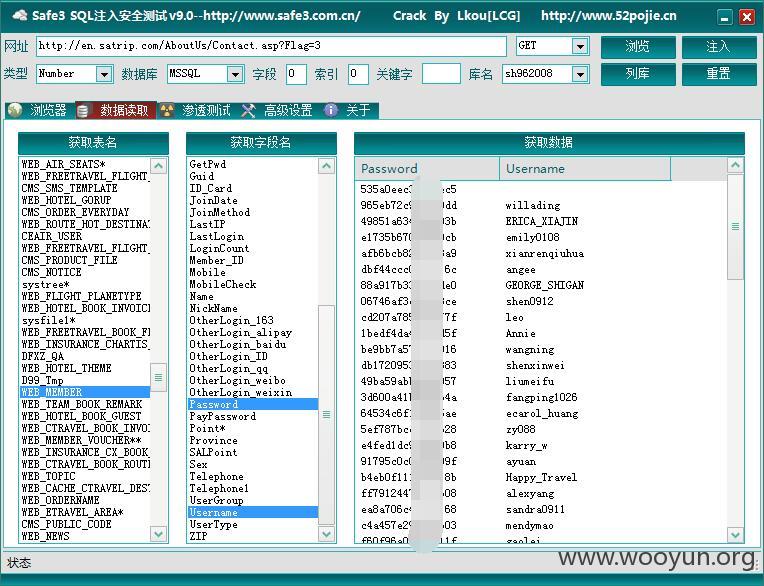
Task: Select the LastIP field
Action: tap(253, 224)
